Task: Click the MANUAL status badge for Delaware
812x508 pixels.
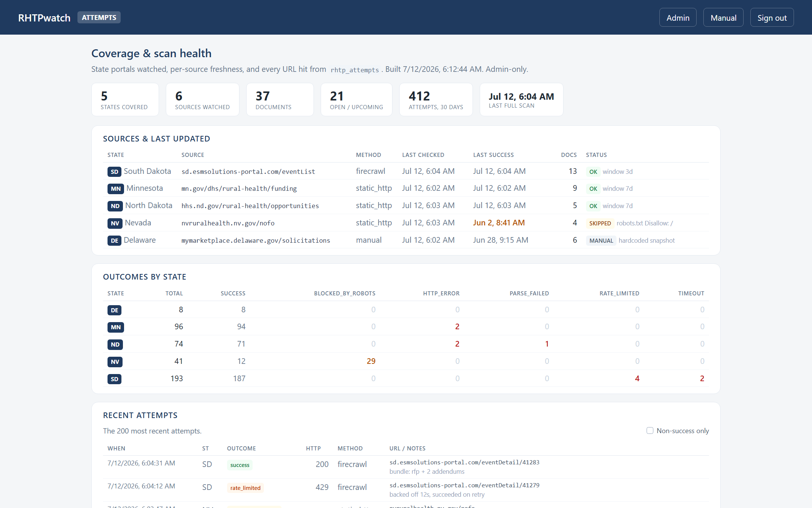Action: tap(601, 240)
